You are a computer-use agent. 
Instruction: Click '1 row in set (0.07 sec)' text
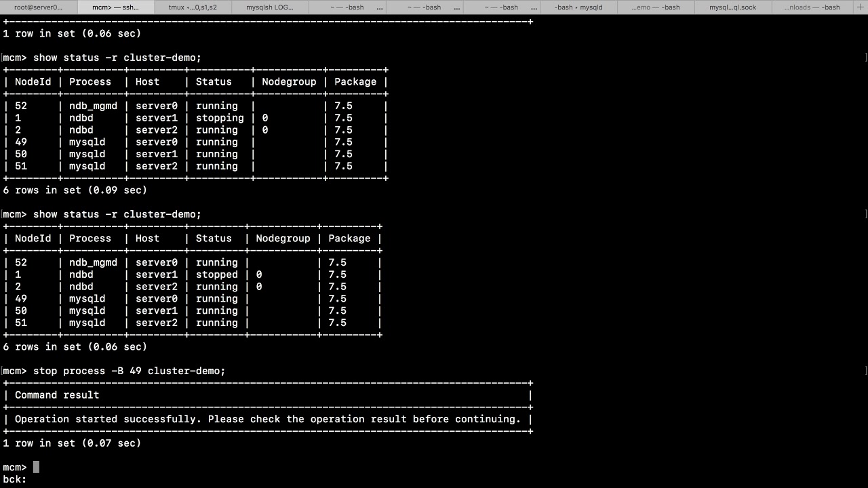(72, 443)
